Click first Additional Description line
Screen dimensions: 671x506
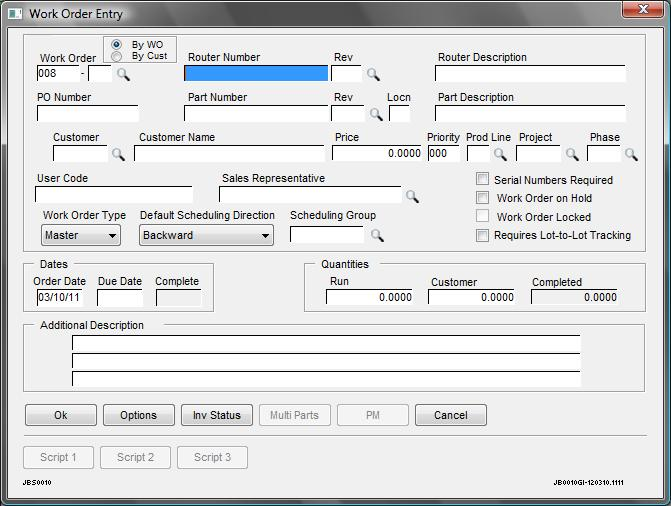(326, 343)
